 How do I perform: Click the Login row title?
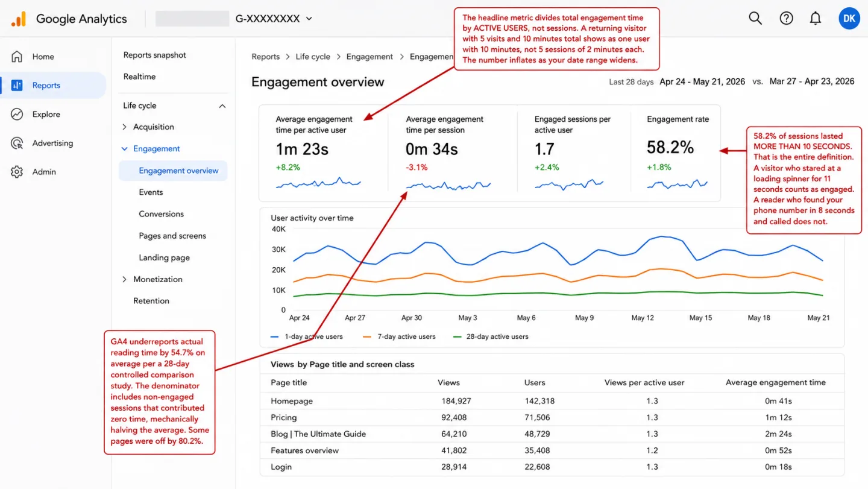[281, 467]
